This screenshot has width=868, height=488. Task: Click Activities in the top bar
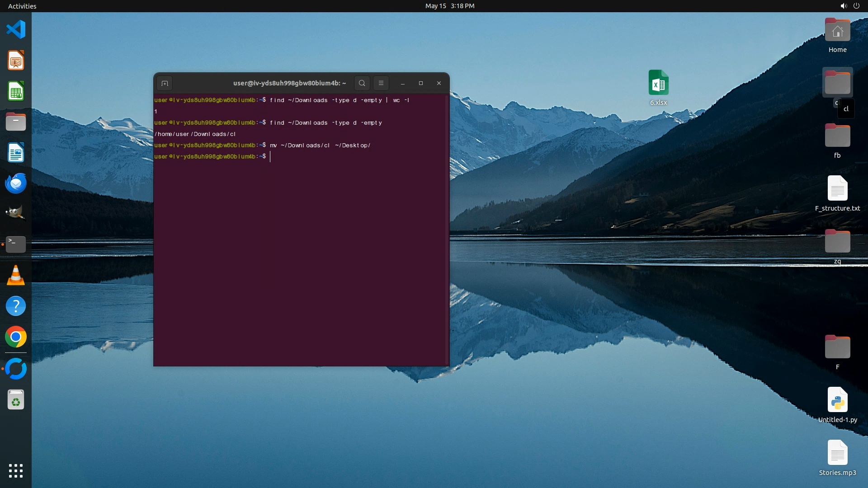[x=22, y=6]
